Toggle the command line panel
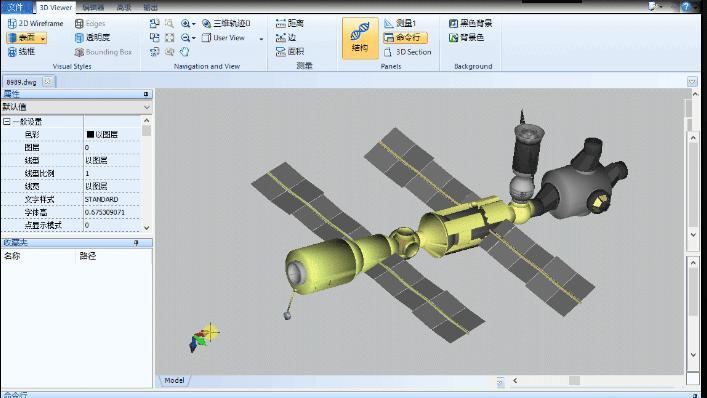 click(x=405, y=38)
